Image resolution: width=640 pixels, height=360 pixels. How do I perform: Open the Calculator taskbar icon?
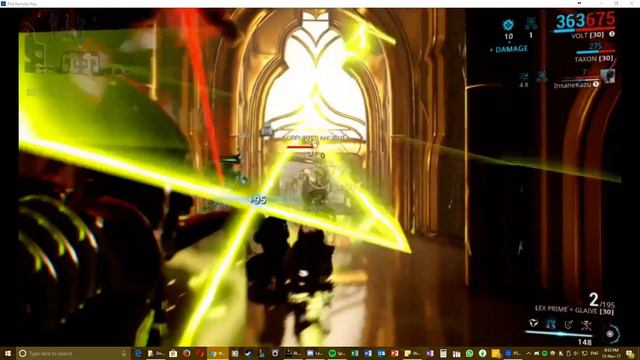pyautogui.click(x=443, y=353)
